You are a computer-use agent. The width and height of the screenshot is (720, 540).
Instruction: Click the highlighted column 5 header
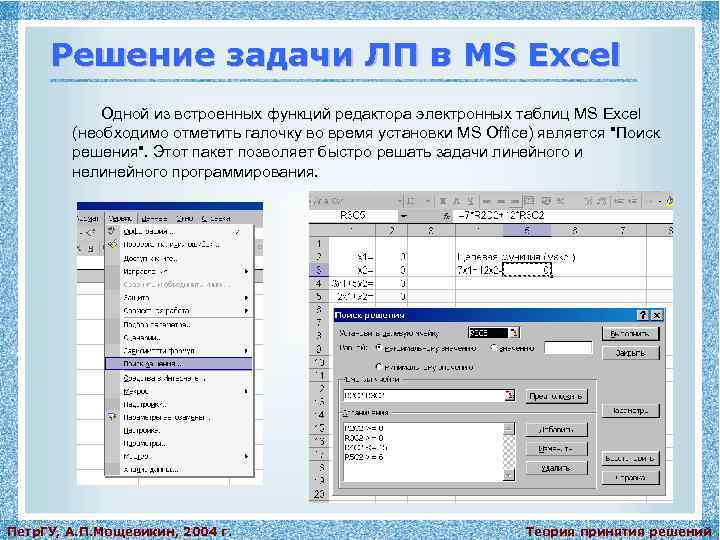527,231
